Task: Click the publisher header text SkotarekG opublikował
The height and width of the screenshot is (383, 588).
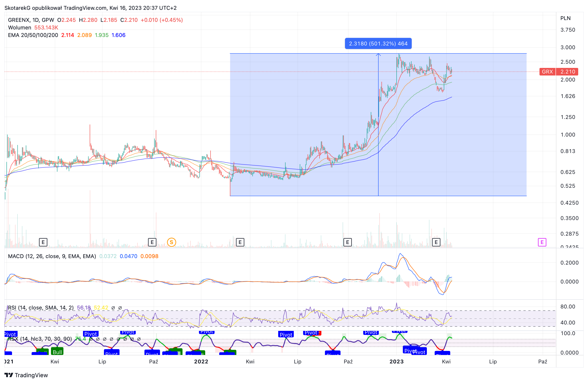Action: (x=33, y=8)
